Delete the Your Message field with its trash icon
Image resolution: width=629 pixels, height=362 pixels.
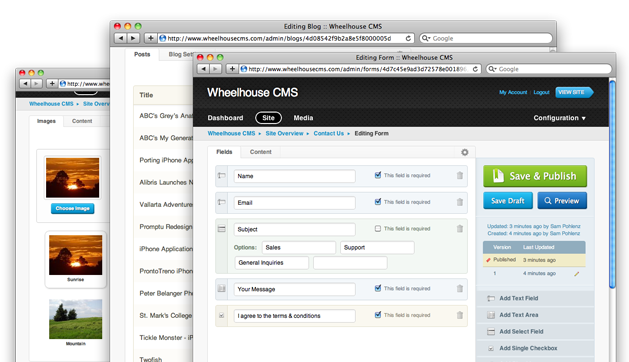(x=460, y=288)
